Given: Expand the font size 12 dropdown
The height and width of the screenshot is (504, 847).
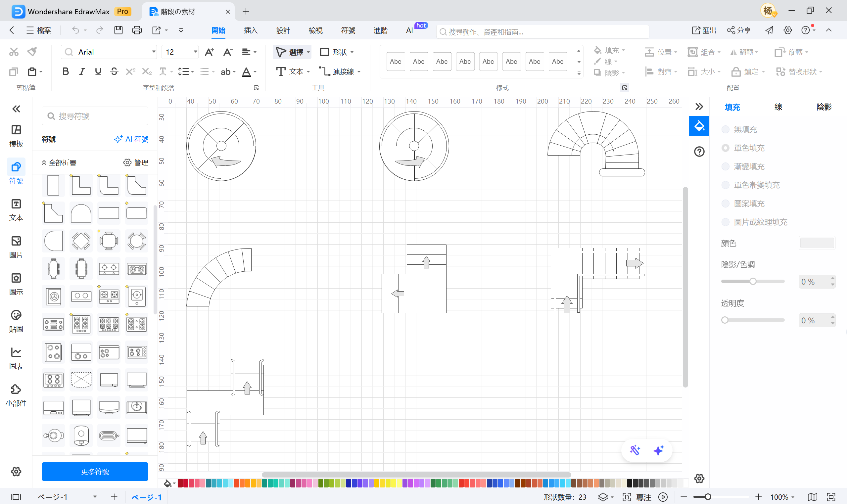Looking at the screenshot, I should click(x=195, y=52).
